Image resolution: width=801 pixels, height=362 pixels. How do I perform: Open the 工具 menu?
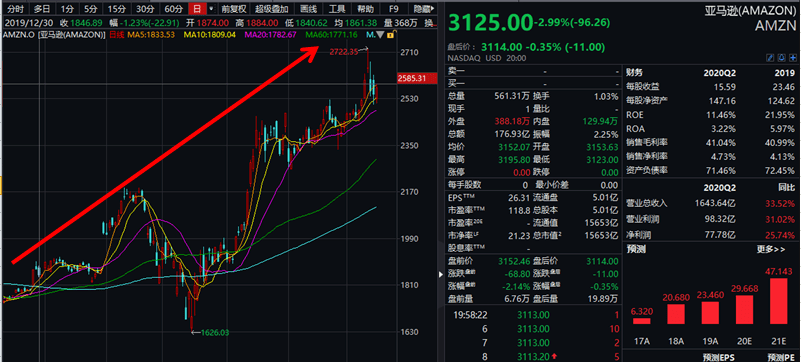pyautogui.click(x=337, y=9)
